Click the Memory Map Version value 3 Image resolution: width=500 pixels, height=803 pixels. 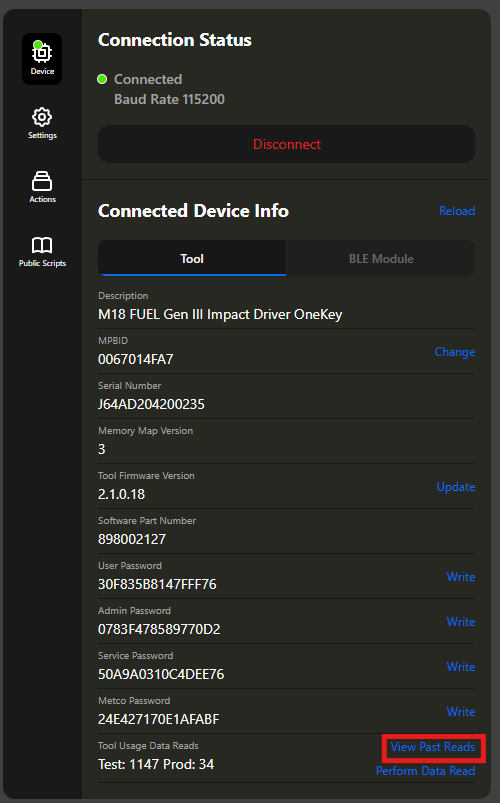[x=101, y=449]
